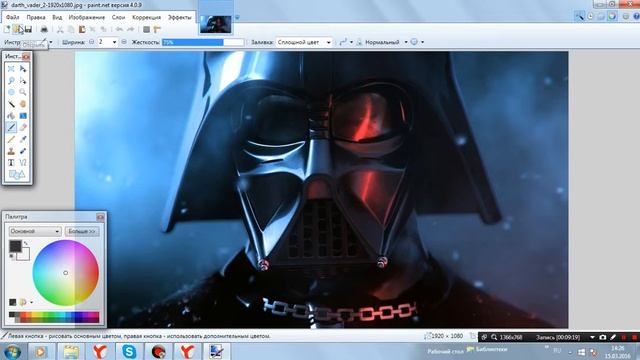
Task: Select the Paintbrush tool
Action: coord(11,128)
